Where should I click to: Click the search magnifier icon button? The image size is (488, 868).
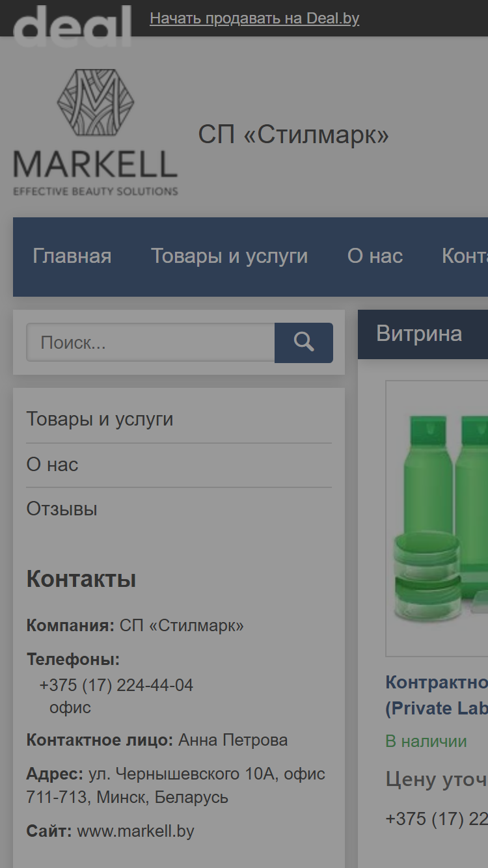point(304,343)
